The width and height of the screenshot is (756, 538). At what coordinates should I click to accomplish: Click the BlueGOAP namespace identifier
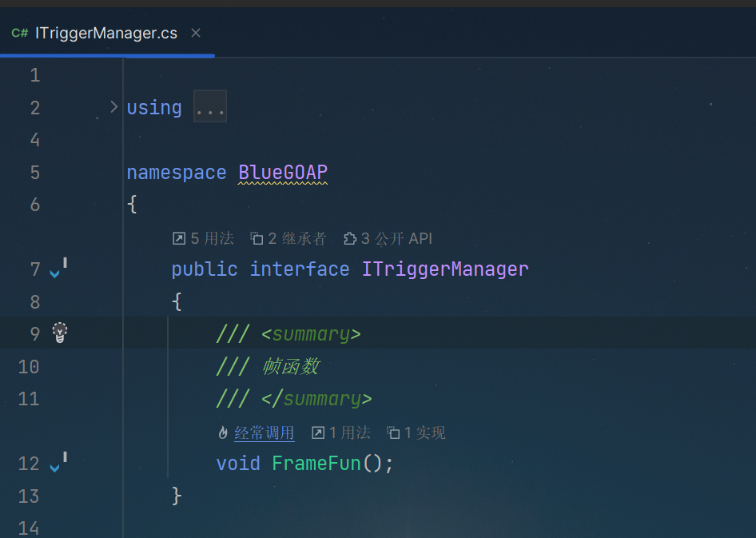(x=283, y=172)
